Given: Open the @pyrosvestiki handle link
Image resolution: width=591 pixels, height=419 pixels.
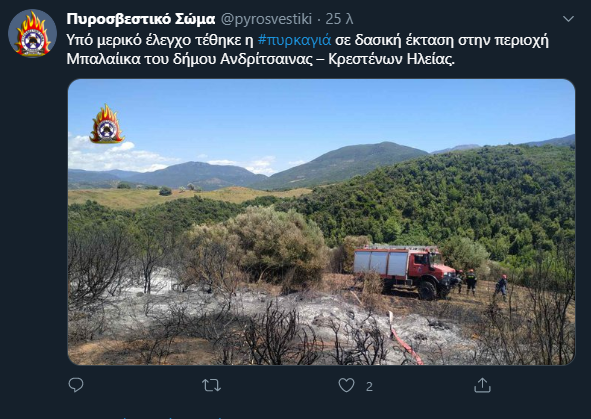Looking at the screenshot, I should [266, 19].
